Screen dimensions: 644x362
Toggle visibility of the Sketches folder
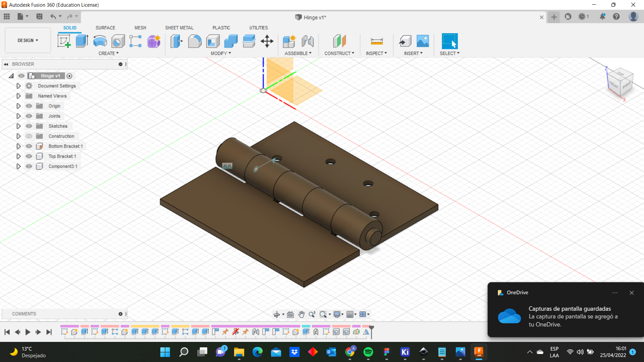tap(29, 126)
